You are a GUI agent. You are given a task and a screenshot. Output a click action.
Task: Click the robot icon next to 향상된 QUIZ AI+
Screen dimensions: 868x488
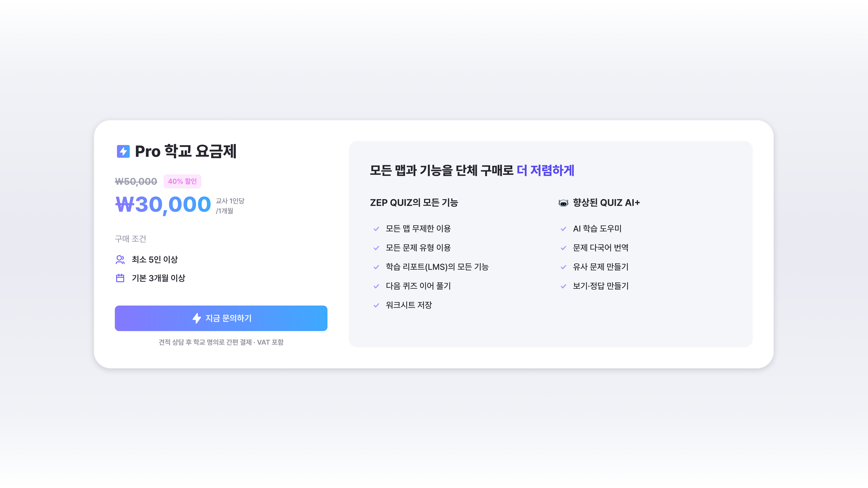coord(563,203)
